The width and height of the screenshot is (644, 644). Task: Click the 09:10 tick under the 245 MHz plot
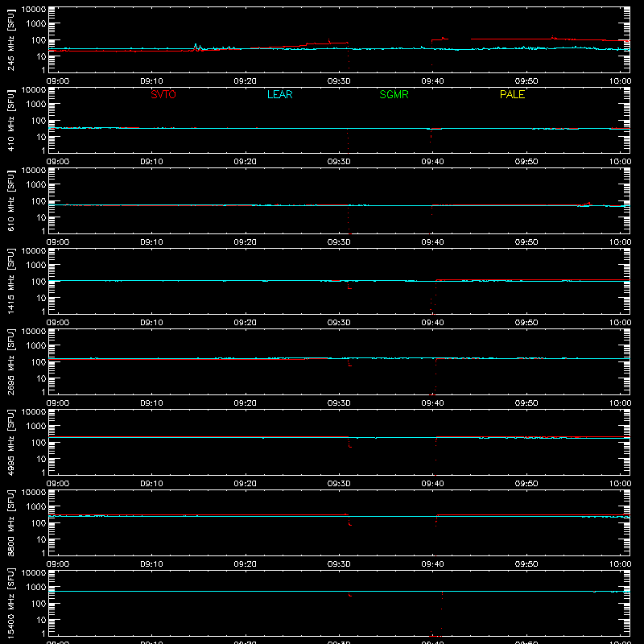coord(151,81)
